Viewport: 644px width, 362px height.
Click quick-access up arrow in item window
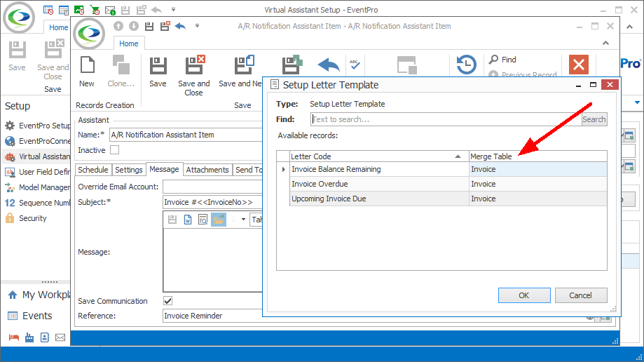click(x=118, y=27)
